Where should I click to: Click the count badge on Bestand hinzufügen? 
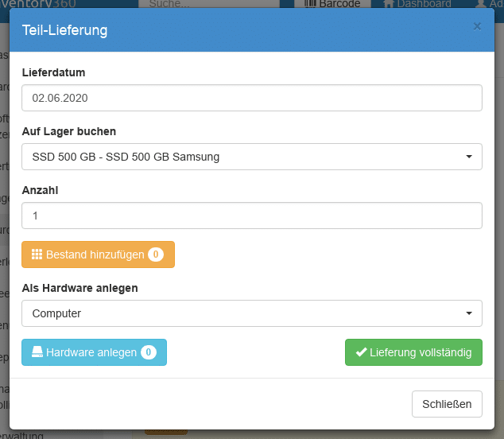coord(156,254)
